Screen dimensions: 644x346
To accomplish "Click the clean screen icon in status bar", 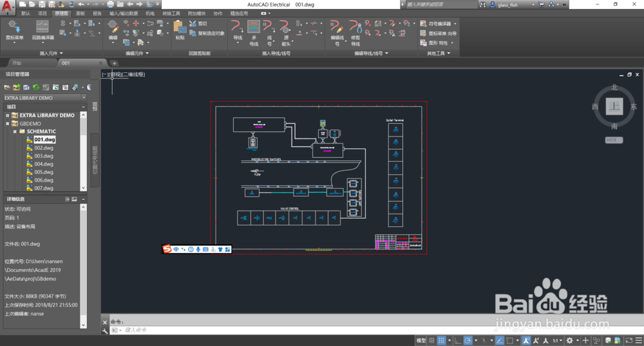I will [629, 340].
